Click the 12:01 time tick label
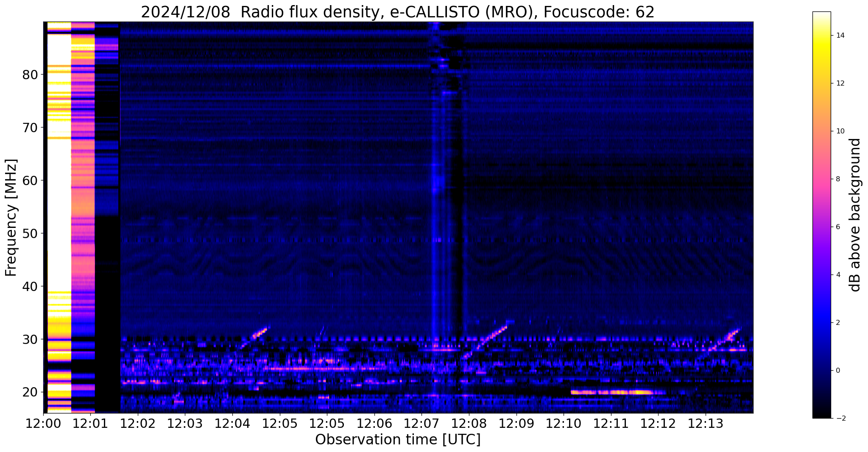Viewport: 868px width, 452px height. [90, 424]
